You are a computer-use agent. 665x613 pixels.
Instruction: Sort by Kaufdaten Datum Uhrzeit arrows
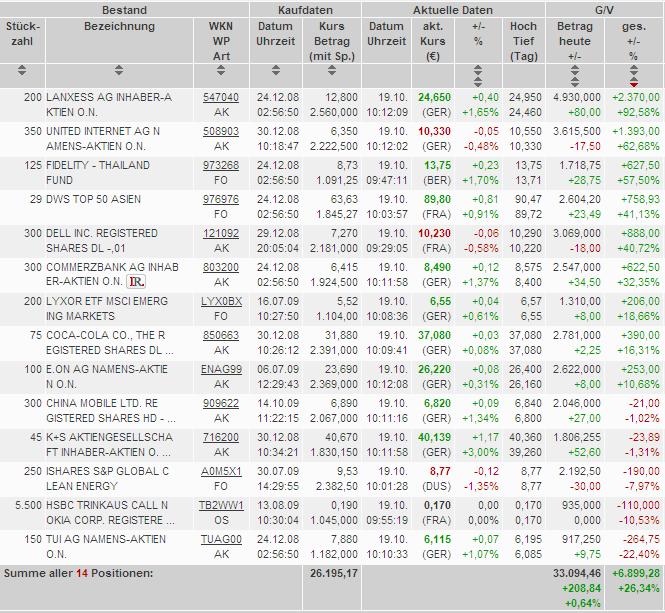coord(276,70)
